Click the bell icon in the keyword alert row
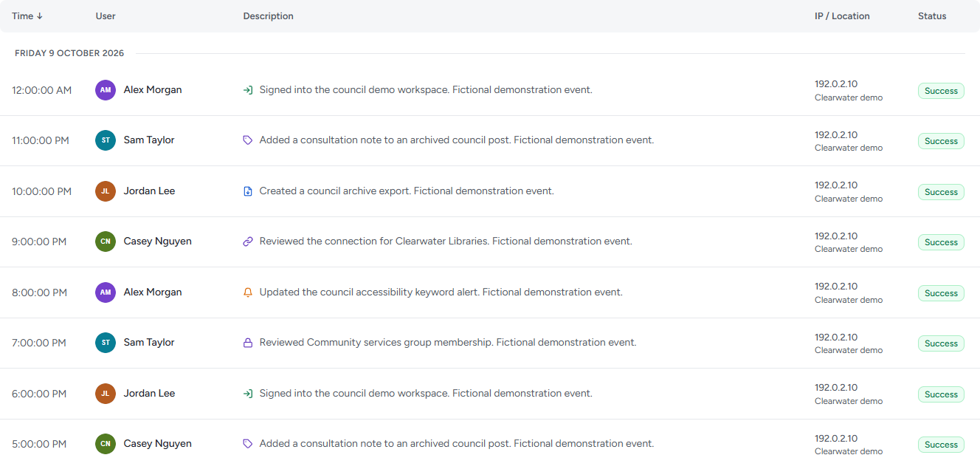 pyautogui.click(x=248, y=292)
